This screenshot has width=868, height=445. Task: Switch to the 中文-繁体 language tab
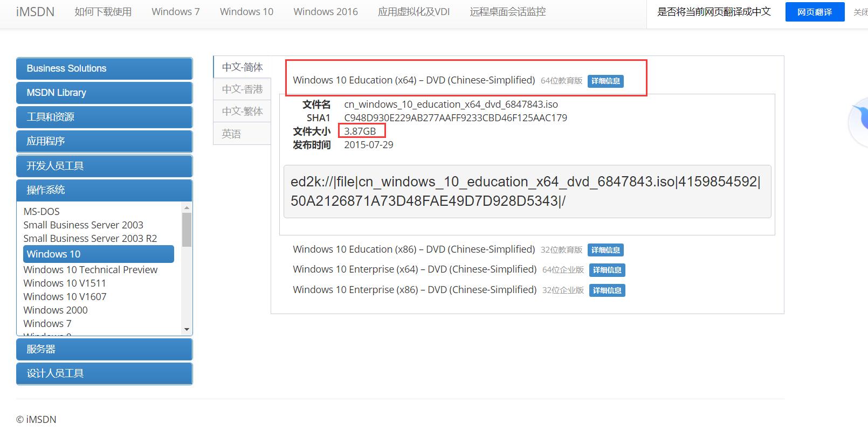point(243,112)
